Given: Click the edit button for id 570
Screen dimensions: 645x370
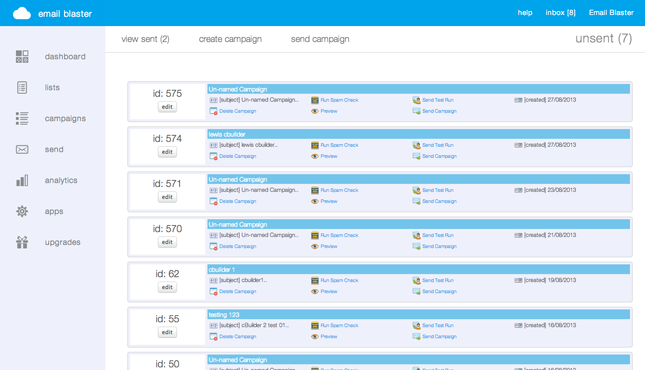Looking at the screenshot, I should 167,242.
